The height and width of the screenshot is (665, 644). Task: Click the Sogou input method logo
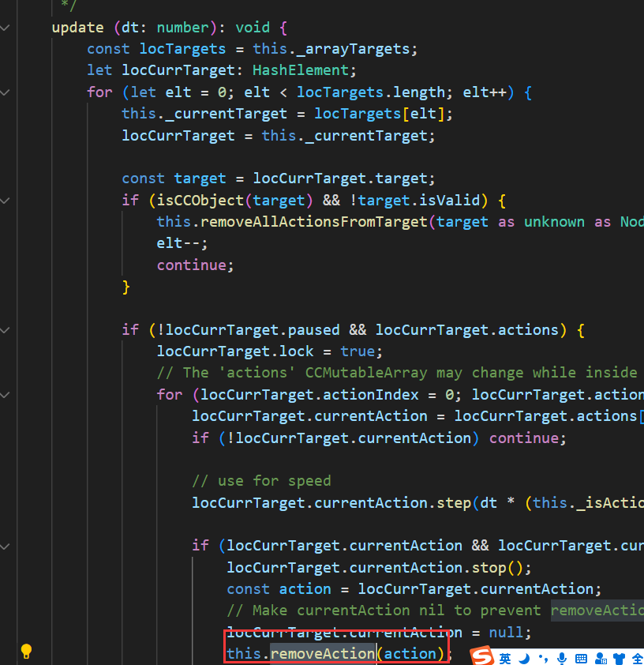point(482,656)
